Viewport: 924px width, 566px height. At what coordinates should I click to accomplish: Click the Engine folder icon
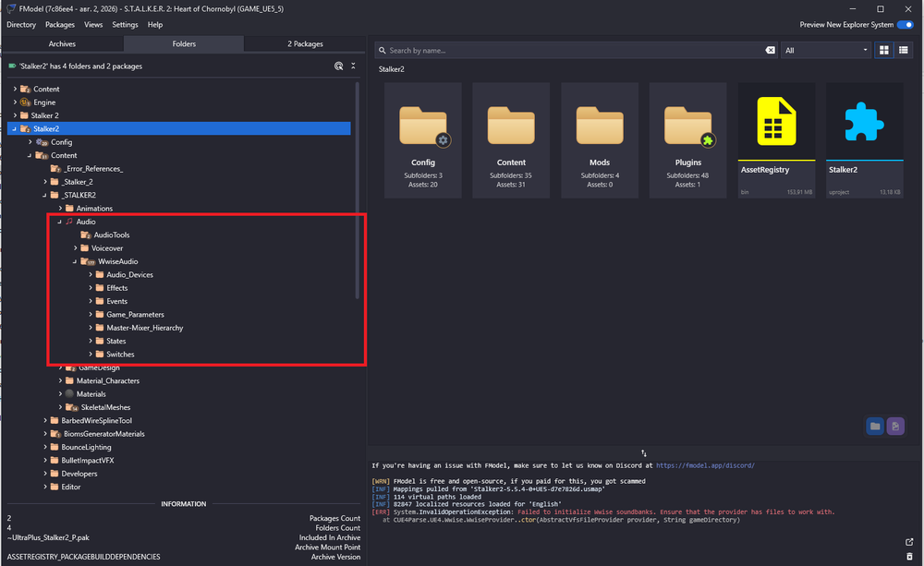25,102
